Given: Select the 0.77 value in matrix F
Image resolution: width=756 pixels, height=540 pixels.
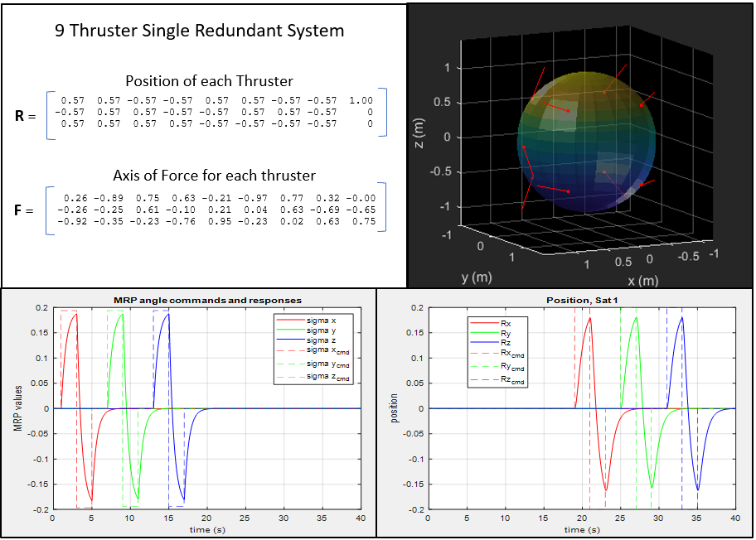Looking at the screenshot, I should pos(292,199).
